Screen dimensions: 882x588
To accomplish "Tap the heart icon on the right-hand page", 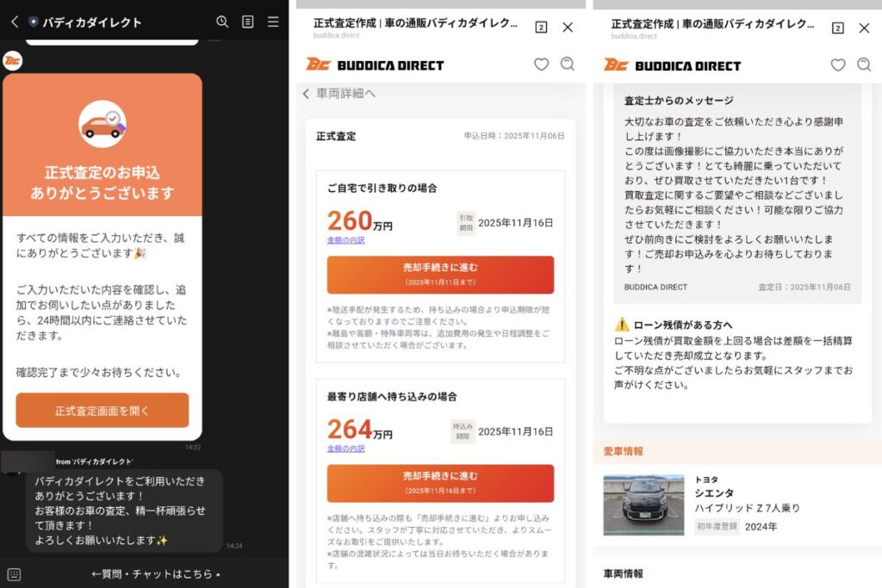I will [838, 64].
